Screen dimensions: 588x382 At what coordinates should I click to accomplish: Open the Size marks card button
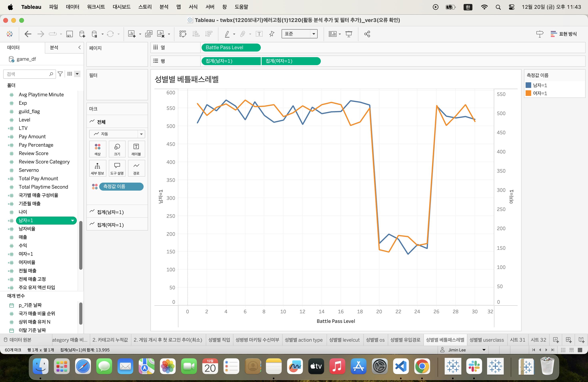pyautogui.click(x=117, y=149)
